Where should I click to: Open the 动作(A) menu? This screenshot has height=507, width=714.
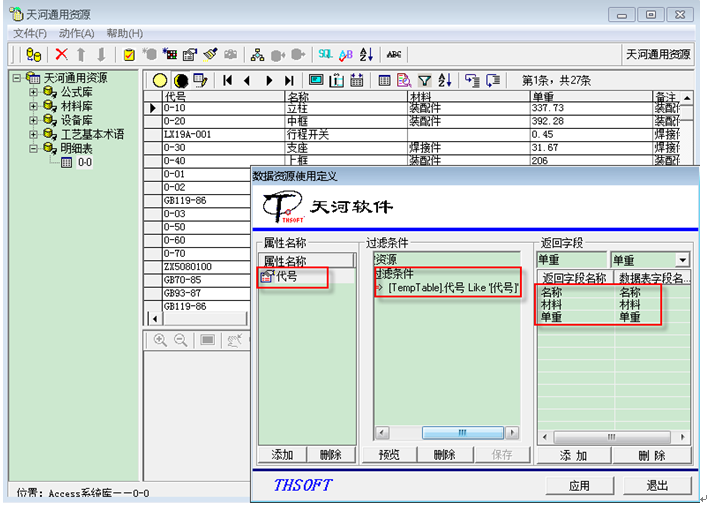[x=76, y=33]
